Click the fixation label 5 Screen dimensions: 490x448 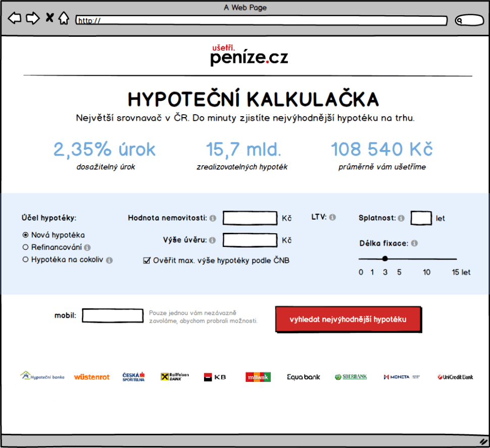[400, 272]
